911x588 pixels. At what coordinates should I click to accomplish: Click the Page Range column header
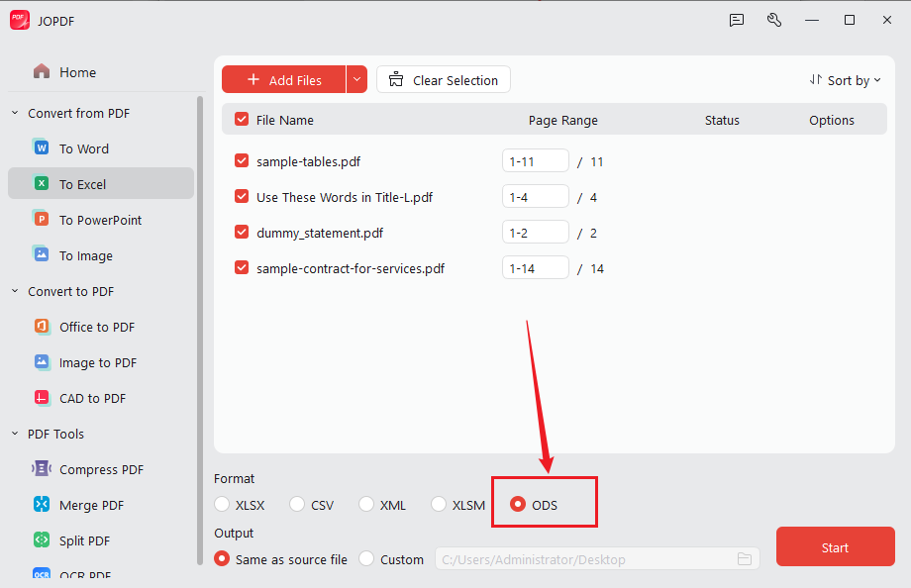[563, 121]
